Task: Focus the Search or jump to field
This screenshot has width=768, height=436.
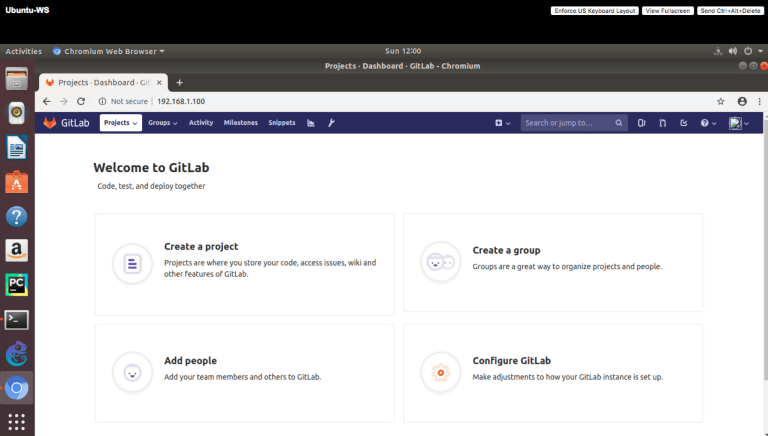Action: 574,123
